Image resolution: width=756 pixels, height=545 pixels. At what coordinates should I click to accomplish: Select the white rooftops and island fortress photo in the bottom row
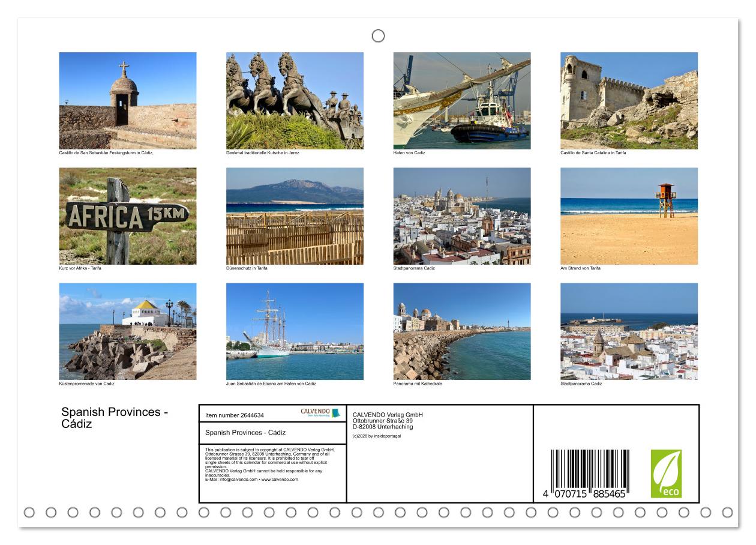(x=629, y=331)
